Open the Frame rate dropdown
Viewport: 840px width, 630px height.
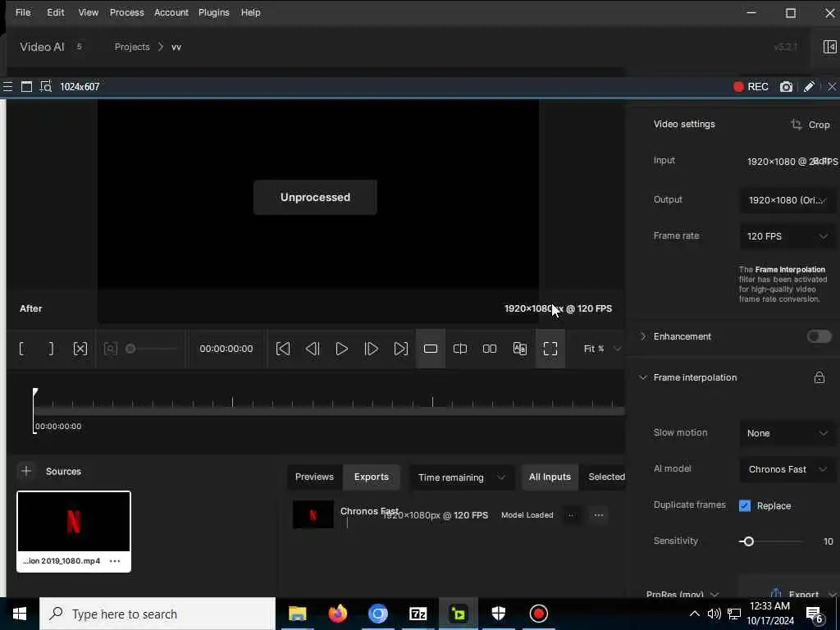pyautogui.click(x=787, y=236)
